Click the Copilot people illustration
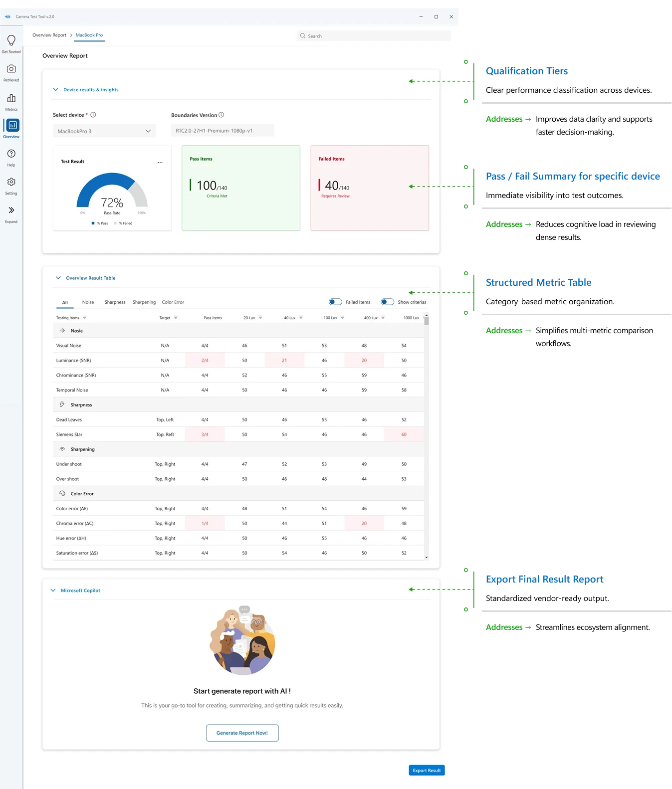This screenshot has height=789, width=672. [243, 641]
